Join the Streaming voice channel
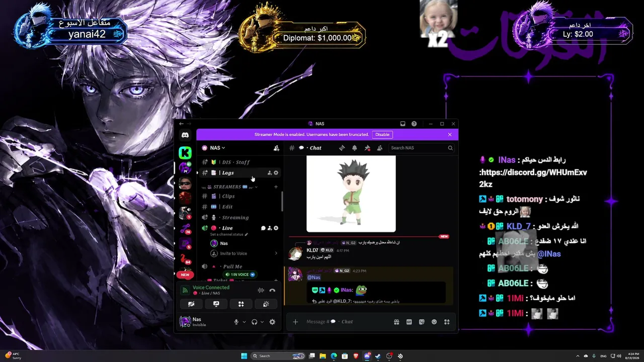 click(240, 217)
